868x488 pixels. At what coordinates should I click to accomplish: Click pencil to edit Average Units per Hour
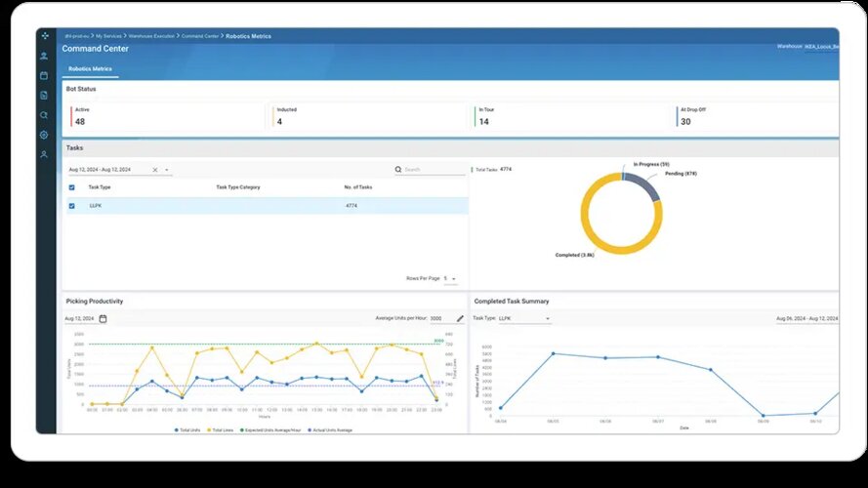pos(460,318)
